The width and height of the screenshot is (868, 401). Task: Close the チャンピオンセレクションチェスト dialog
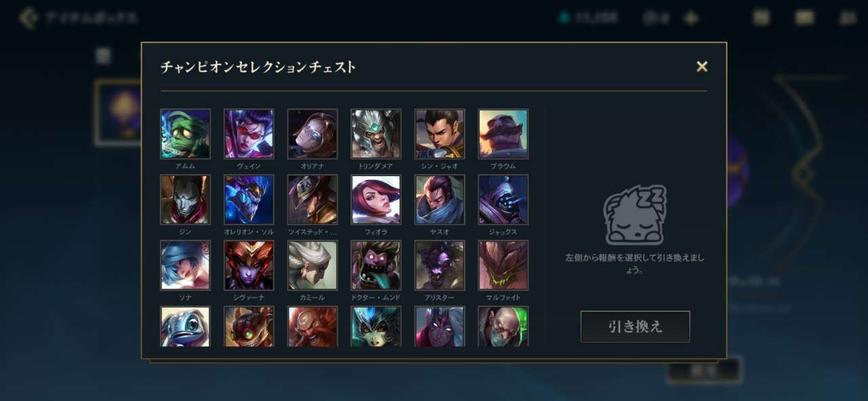tap(702, 67)
